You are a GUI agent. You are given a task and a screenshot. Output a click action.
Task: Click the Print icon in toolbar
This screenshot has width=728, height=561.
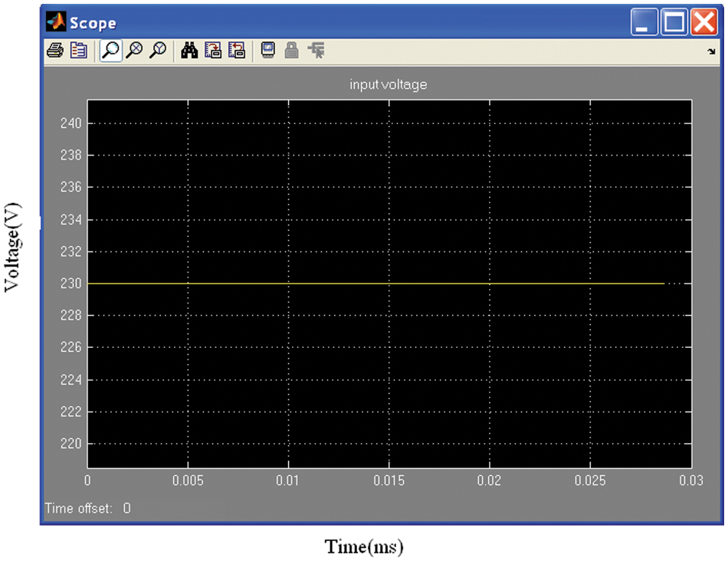[x=55, y=51]
